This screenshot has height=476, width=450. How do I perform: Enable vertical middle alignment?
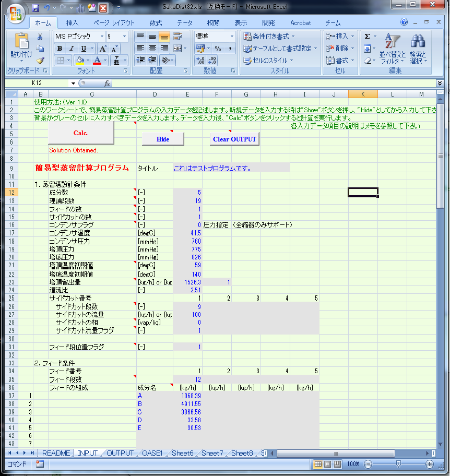tap(152, 37)
